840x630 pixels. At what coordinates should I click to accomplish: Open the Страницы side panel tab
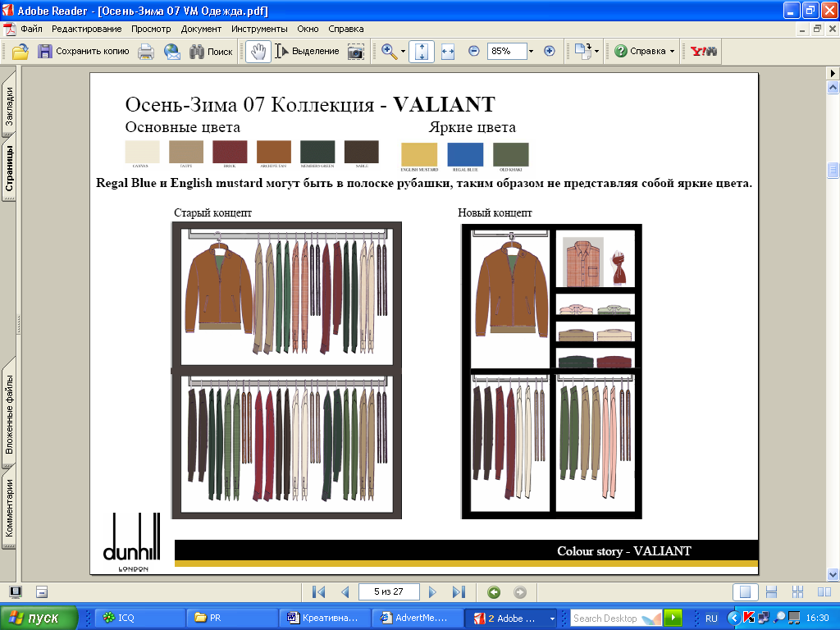9,168
